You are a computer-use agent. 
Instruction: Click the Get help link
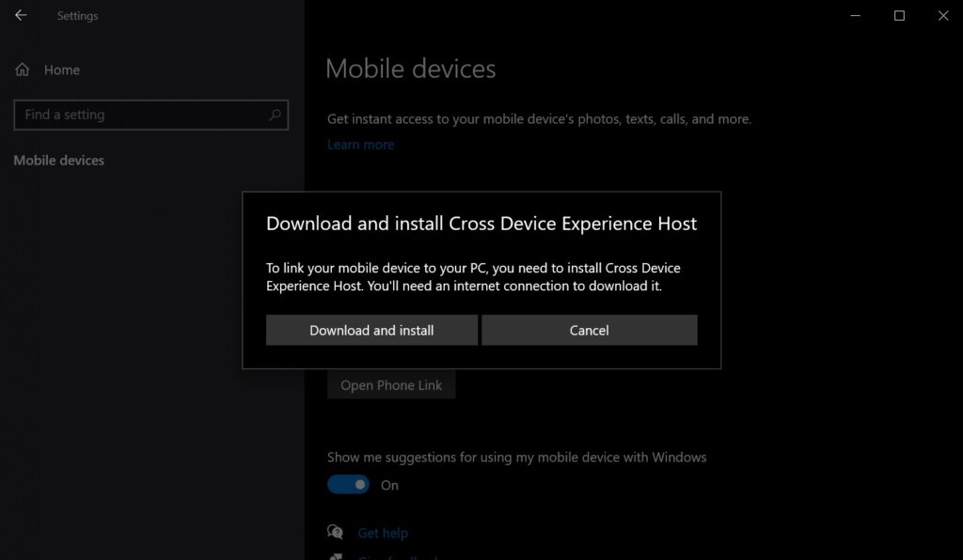tap(383, 532)
